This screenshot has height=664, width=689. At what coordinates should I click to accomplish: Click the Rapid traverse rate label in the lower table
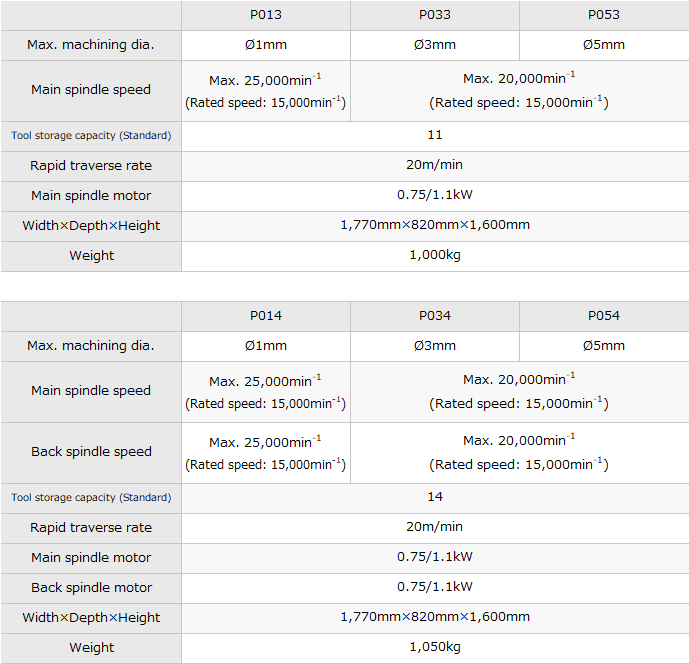tap(91, 527)
